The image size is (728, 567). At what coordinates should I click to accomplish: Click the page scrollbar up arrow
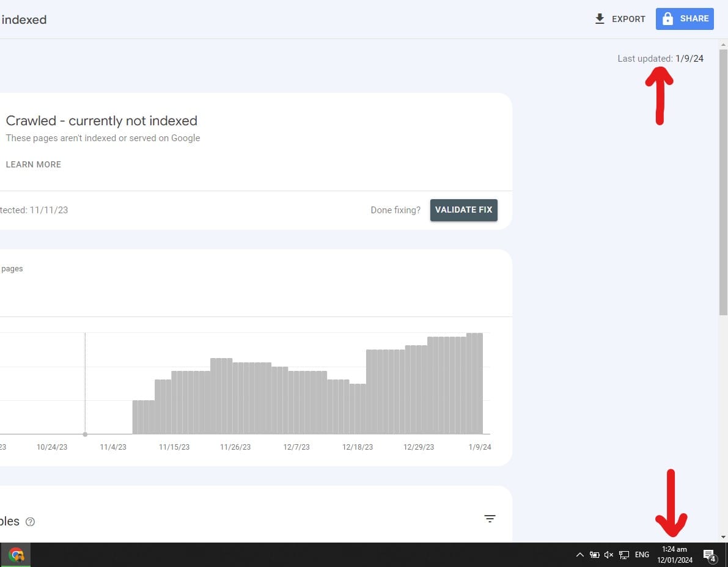tap(723, 45)
